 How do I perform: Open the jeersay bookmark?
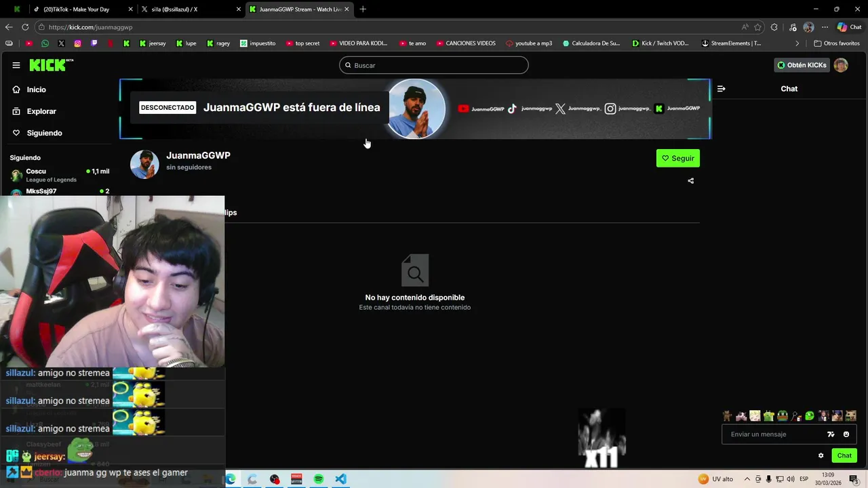pos(153,43)
